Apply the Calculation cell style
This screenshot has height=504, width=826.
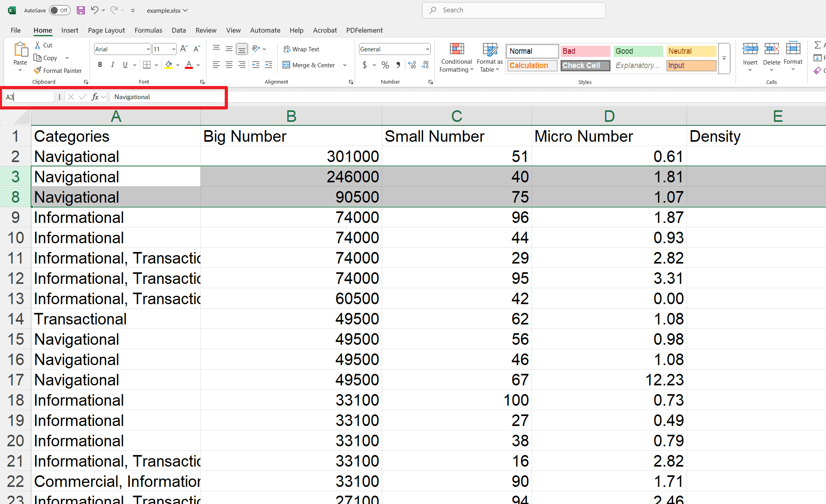point(532,65)
